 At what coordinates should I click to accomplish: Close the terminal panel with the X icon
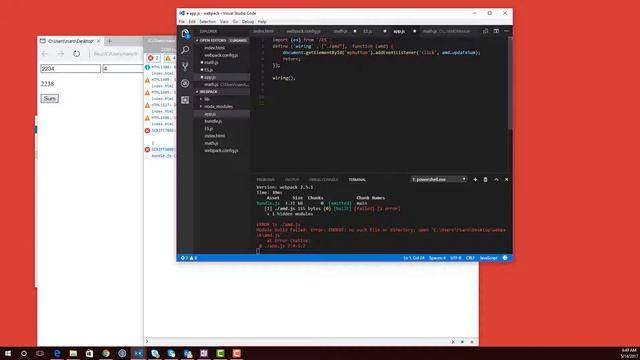[x=507, y=180]
